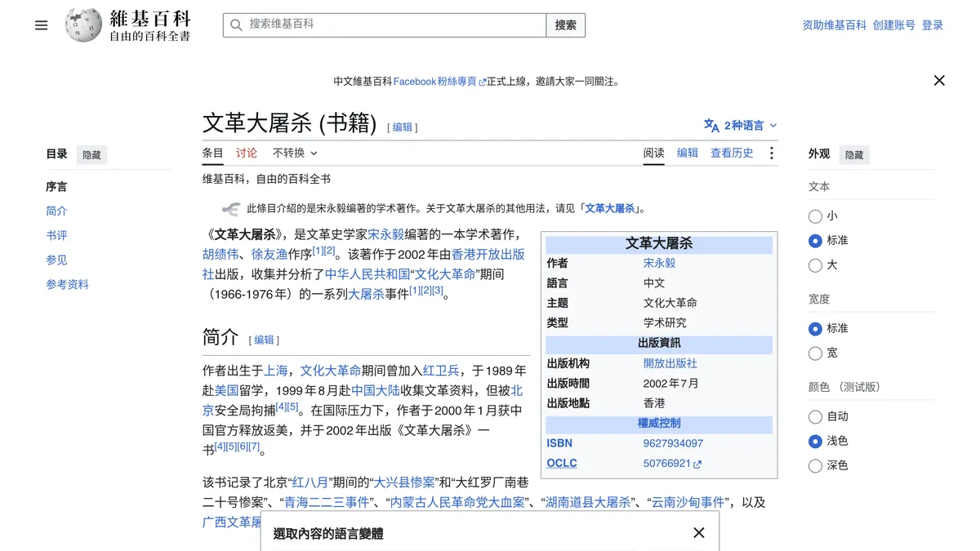Select automatic color 自动 option
The width and height of the screenshot is (980, 551).
[815, 417]
